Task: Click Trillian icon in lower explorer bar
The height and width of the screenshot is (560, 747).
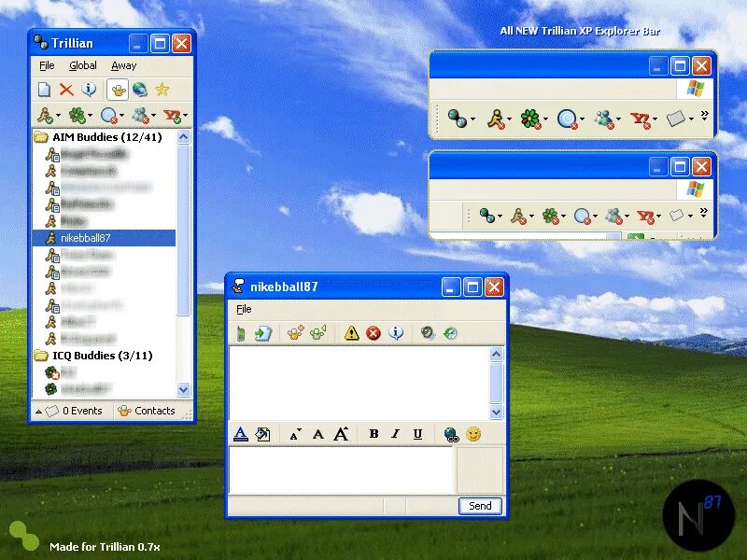Action: [486, 216]
